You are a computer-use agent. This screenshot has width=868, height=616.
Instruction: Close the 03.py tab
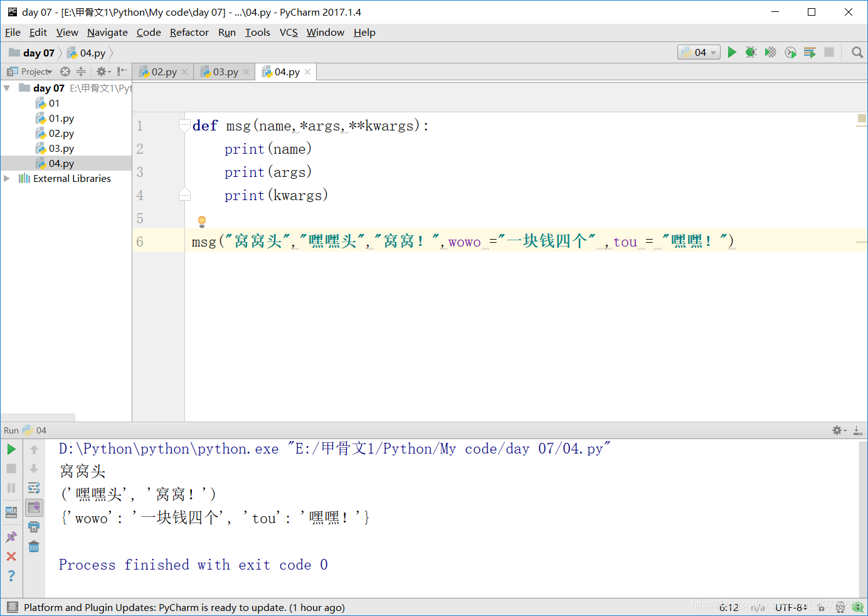point(246,72)
